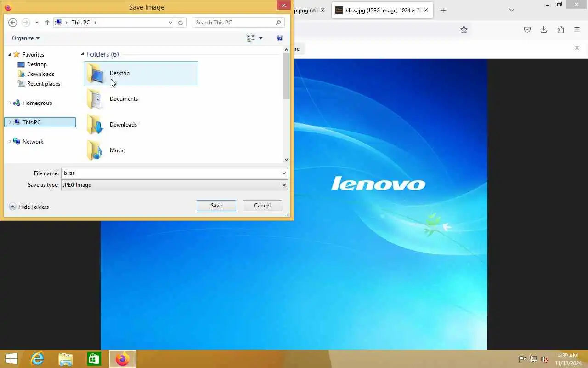Image resolution: width=588 pixels, height=368 pixels.
Task: Open the address bar previous locations dropdown
Action: 170,23
